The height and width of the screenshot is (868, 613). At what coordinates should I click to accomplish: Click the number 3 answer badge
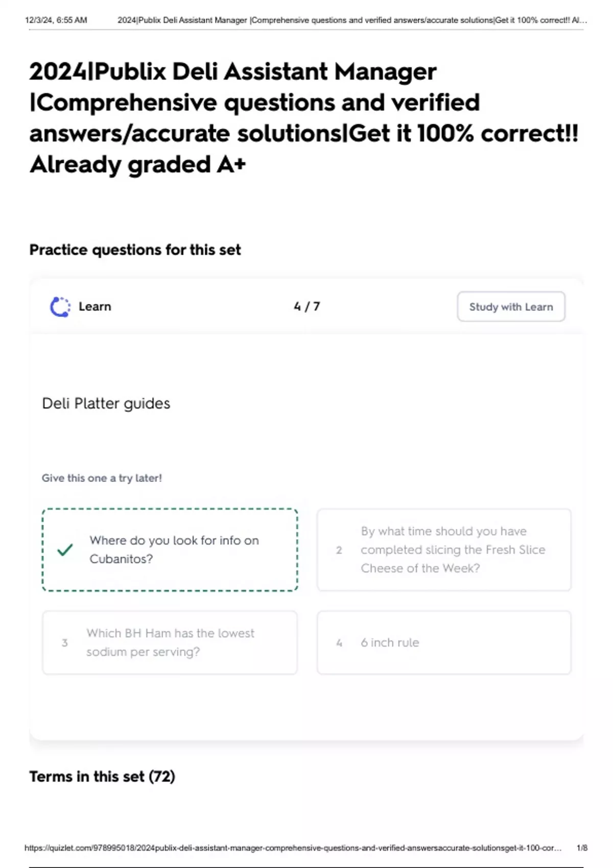65,643
